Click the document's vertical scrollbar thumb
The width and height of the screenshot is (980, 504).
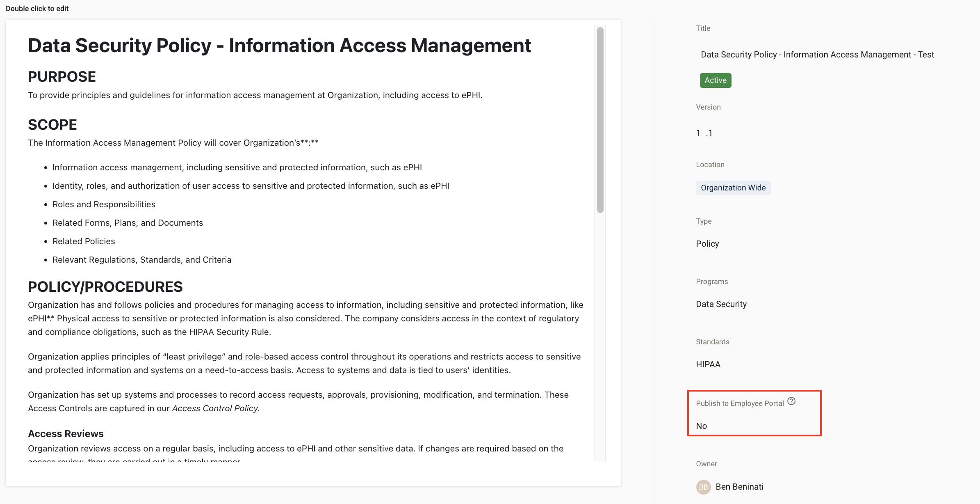click(x=600, y=119)
